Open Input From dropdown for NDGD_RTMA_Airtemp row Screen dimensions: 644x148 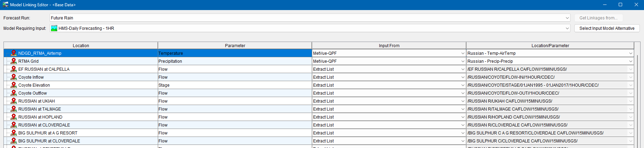[463, 53]
